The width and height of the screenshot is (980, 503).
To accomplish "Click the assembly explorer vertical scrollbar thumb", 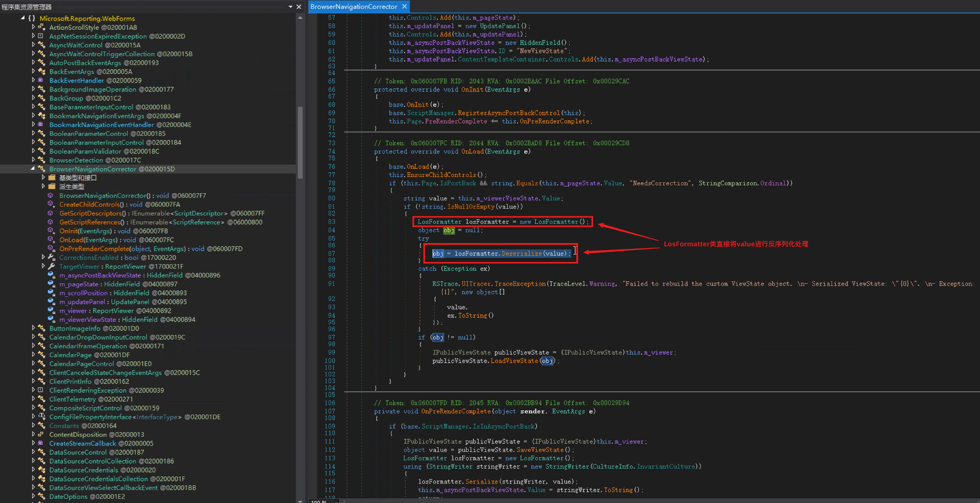I will (x=300, y=143).
